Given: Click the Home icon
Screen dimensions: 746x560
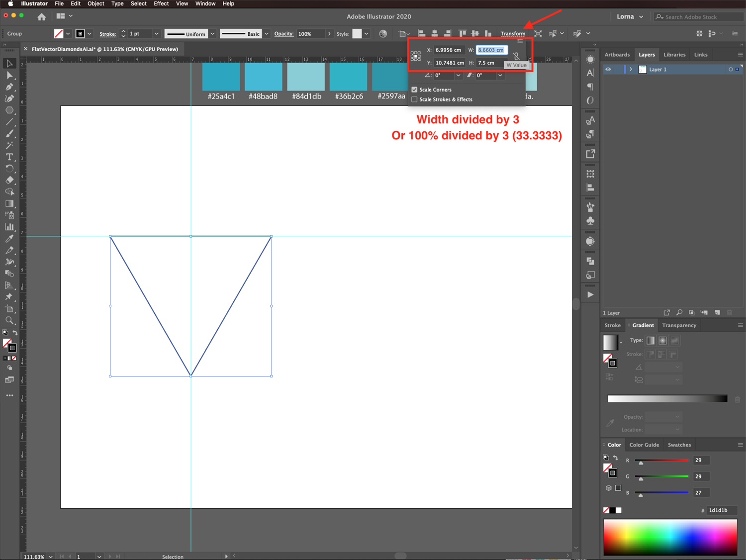Looking at the screenshot, I should coord(42,17).
